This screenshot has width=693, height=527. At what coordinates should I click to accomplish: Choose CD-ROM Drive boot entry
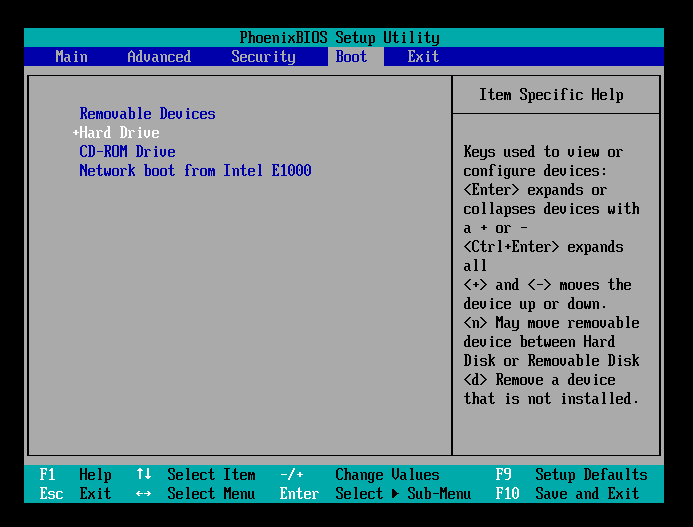point(127,152)
